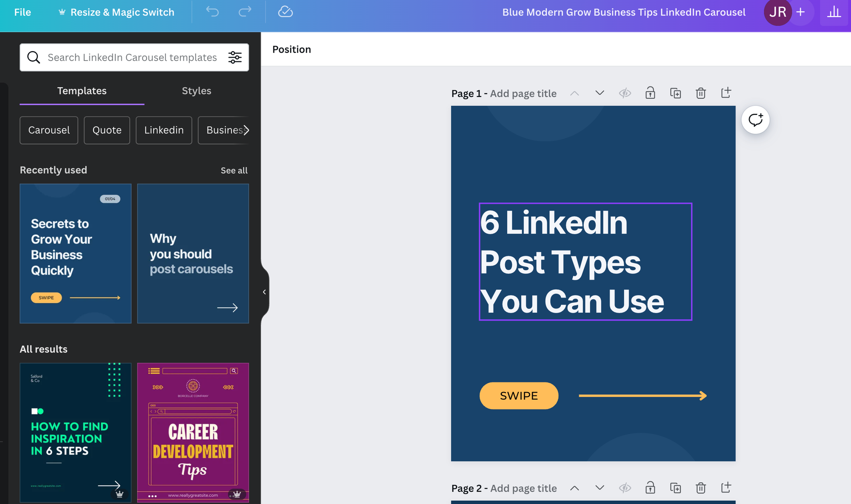
Task: Edit Page 1 Add page title field
Action: (523, 94)
